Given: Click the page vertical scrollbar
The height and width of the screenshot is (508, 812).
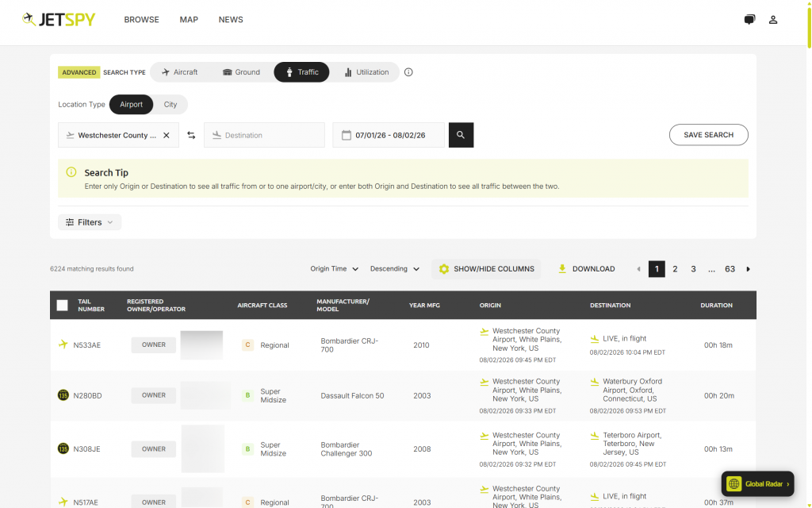Looking at the screenshot, I should pos(808,26).
